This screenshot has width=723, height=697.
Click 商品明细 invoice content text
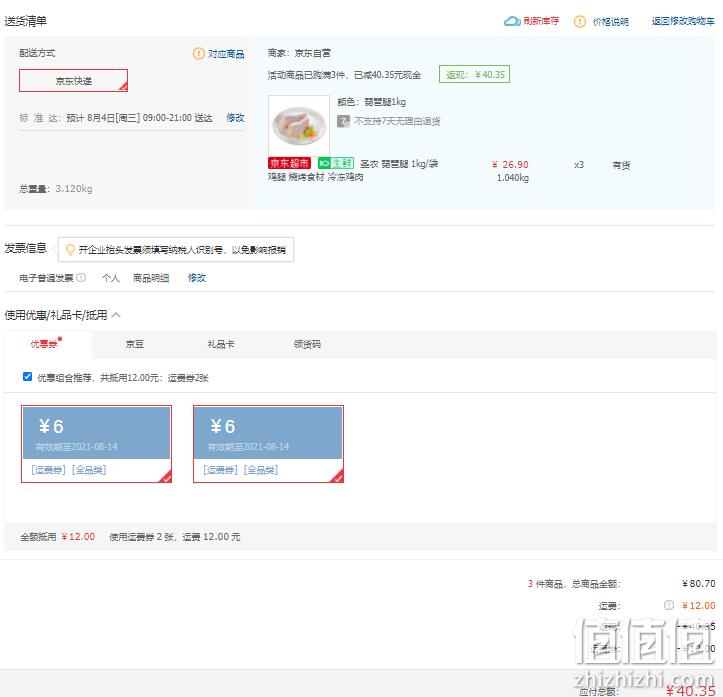(151, 278)
